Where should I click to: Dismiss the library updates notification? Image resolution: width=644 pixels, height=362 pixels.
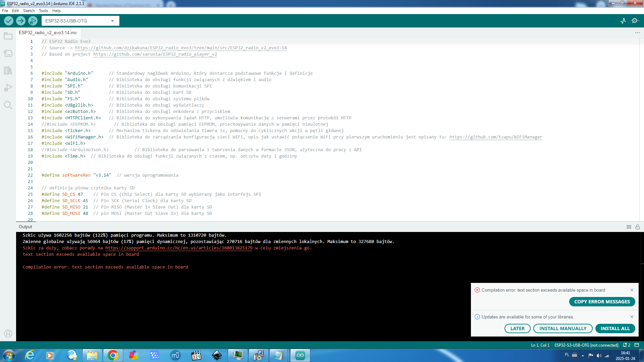[x=632, y=317]
